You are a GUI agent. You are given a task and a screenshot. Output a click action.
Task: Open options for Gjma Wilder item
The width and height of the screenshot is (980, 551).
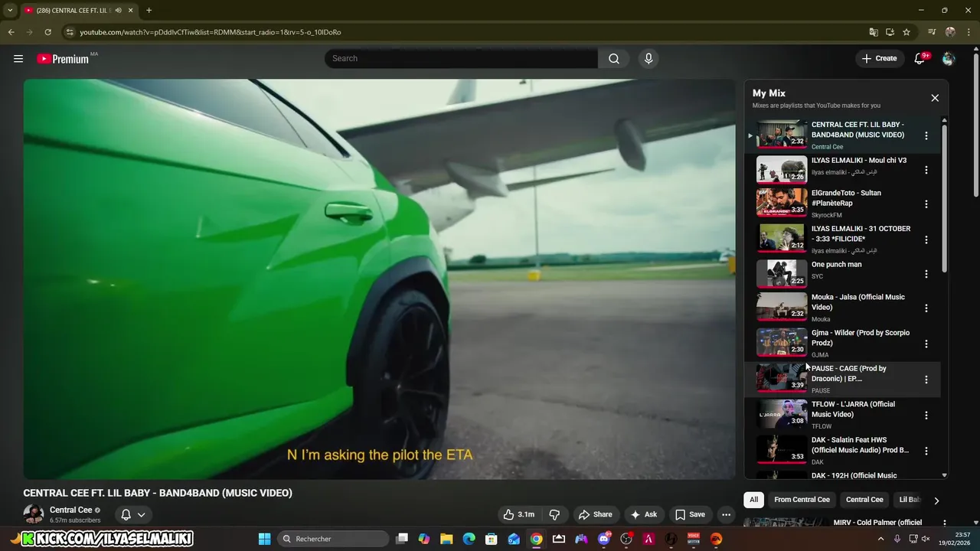[926, 344]
